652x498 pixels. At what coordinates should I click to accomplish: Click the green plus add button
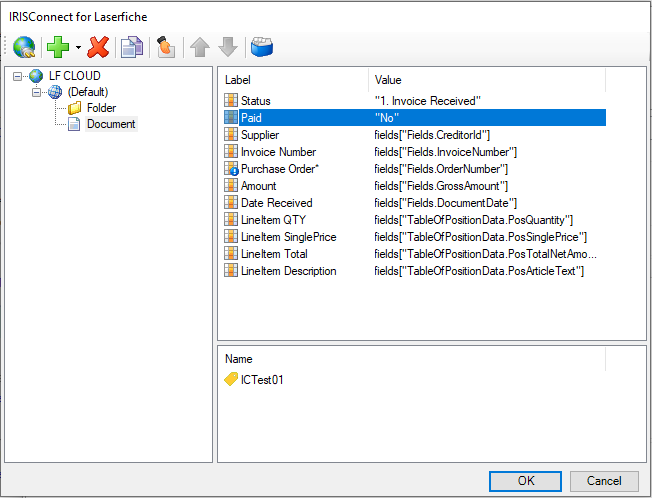click(59, 47)
